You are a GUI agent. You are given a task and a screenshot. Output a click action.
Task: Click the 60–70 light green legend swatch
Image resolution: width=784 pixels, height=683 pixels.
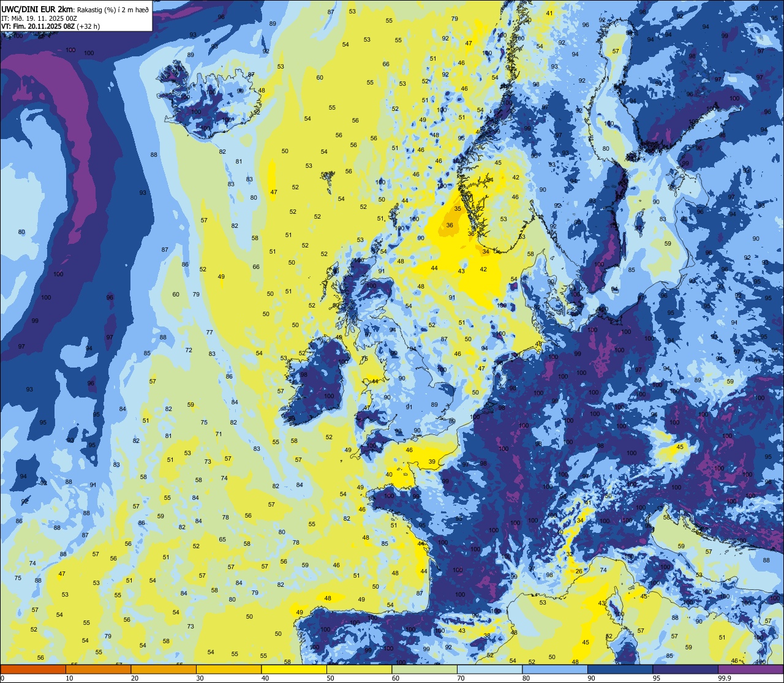click(424, 669)
